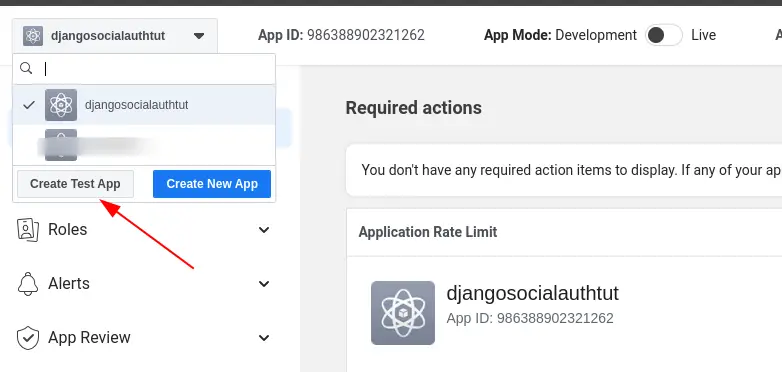Screen dimensions: 782x372
Task: Expand the Alerts chevron
Action: (264, 284)
